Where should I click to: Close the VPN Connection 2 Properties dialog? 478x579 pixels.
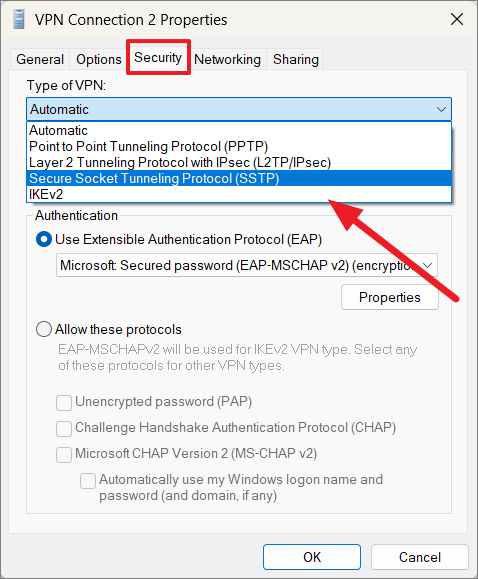[457, 19]
